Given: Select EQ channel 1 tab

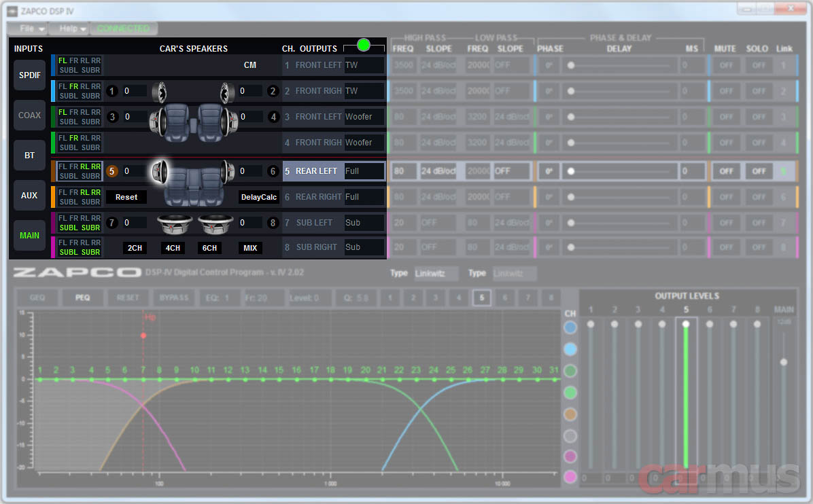Looking at the screenshot, I should (x=390, y=298).
